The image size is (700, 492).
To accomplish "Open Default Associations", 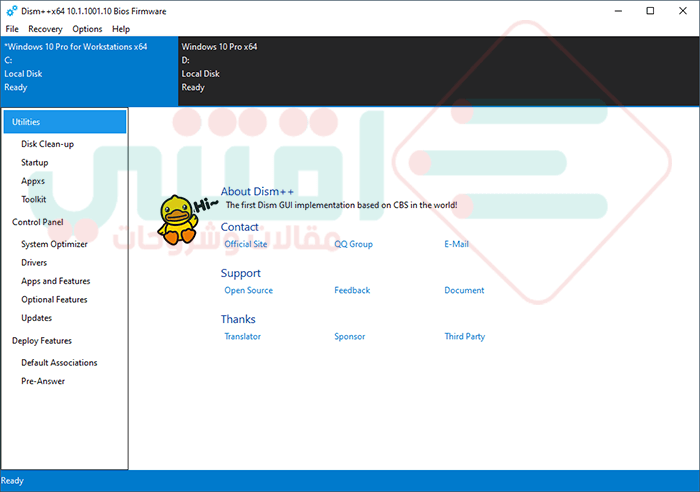I will pyautogui.click(x=59, y=363).
